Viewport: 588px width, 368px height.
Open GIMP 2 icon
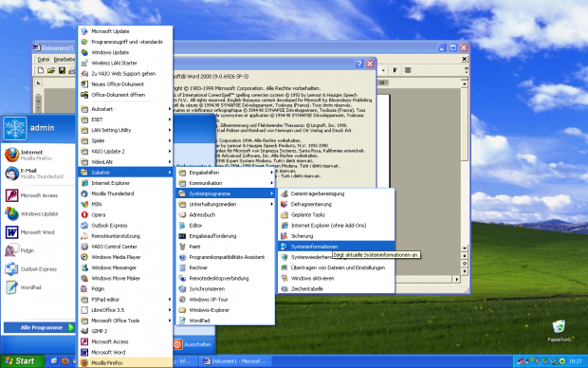click(x=84, y=331)
